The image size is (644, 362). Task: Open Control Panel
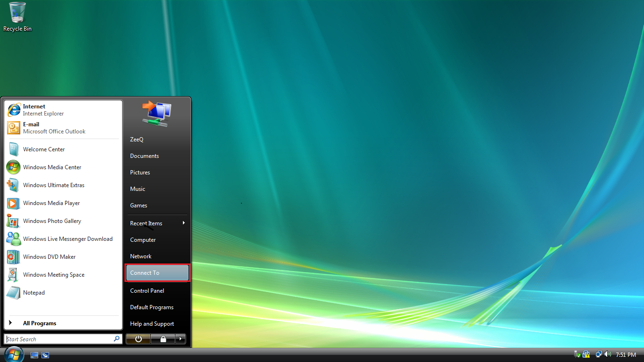(x=157, y=291)
